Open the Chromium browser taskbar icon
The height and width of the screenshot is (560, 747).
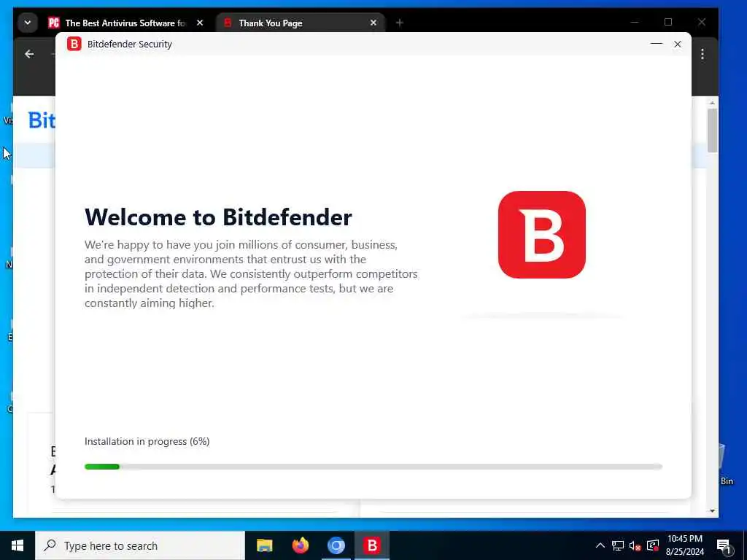pyautogui.click(x=336, y=545)
